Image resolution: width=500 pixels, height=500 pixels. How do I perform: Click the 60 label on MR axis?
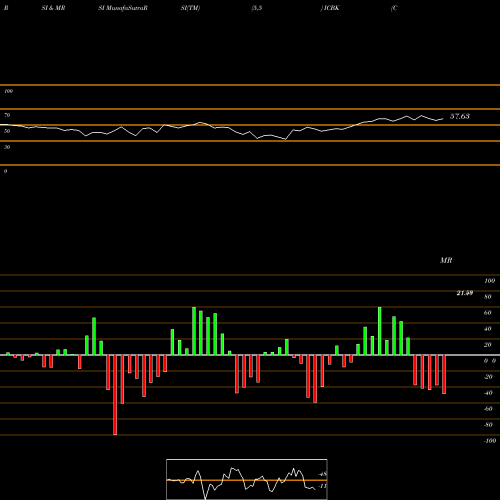488,313
